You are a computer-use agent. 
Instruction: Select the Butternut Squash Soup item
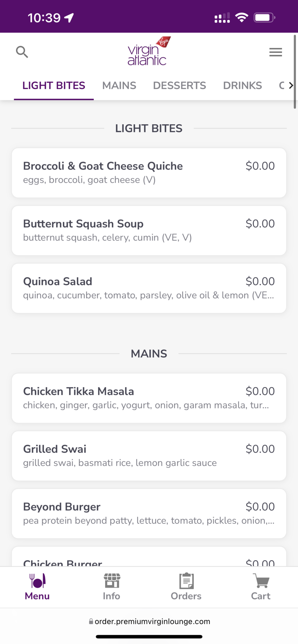click(x=149, y=230)
